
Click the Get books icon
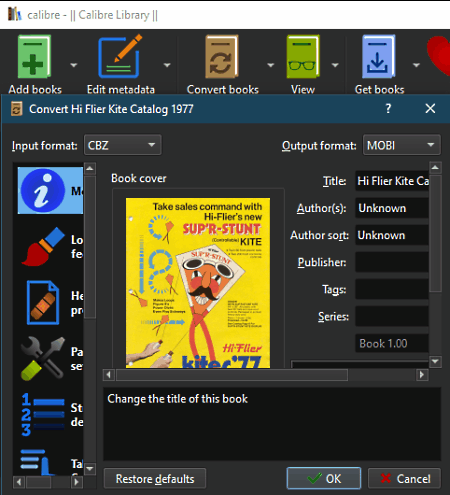click(379, 57)
